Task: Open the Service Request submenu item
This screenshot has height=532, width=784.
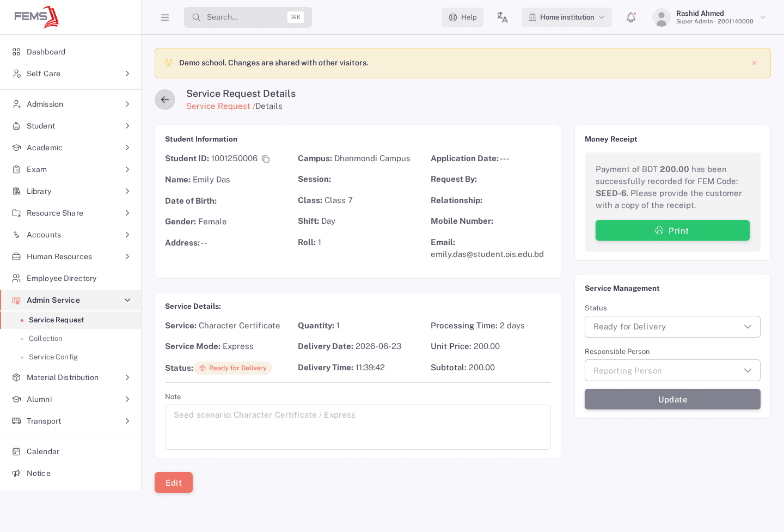Action: [x=71, y=320]
